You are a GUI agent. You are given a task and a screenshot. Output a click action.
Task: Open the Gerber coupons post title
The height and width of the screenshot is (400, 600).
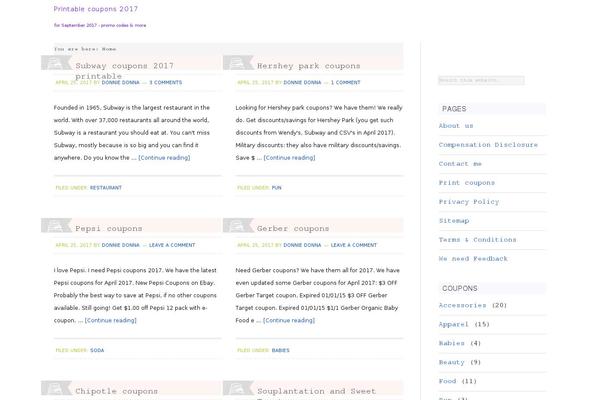293,229
